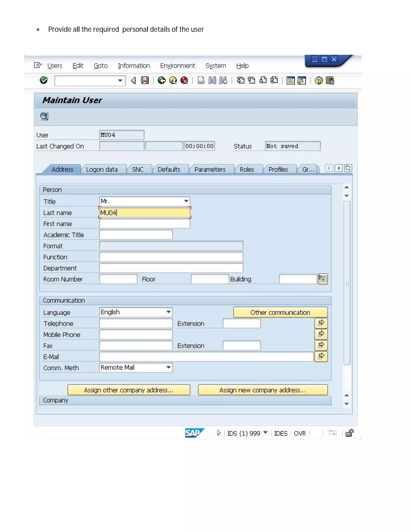411x532 pixels.
Task: Open the Environment menu
Action: [177, 65]
